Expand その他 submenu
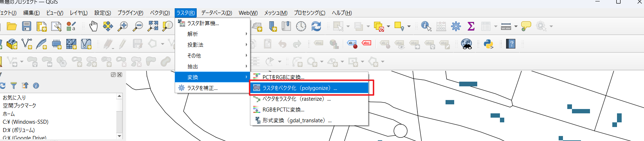This screenshot has height=141, width=644. tap(213, 55)
